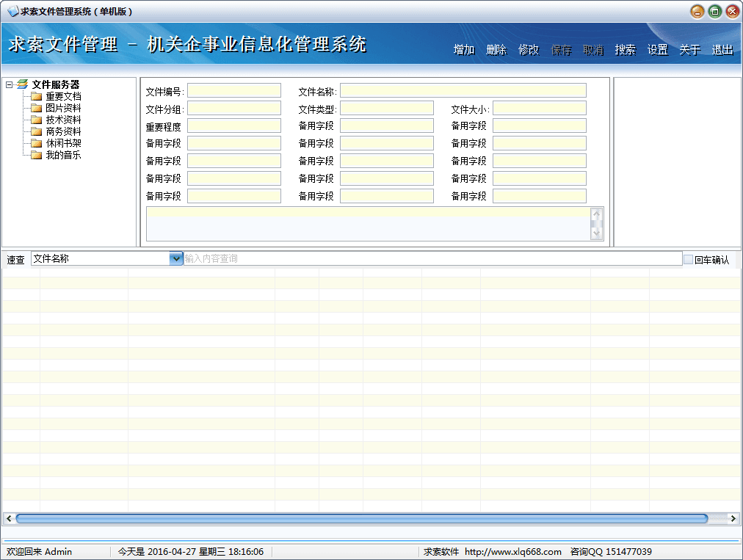Click the 图片资料 folder icon
743x560 pixels.
[37, 108]
